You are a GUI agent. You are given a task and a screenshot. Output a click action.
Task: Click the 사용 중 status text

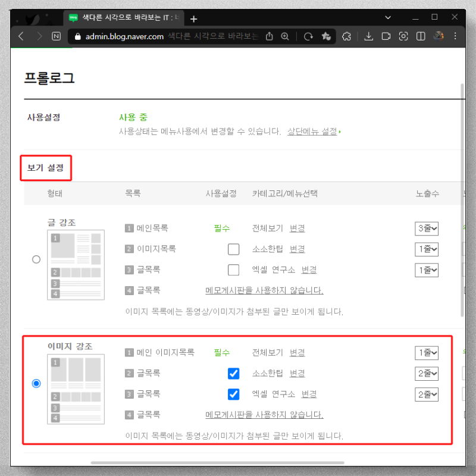point(133,117)
